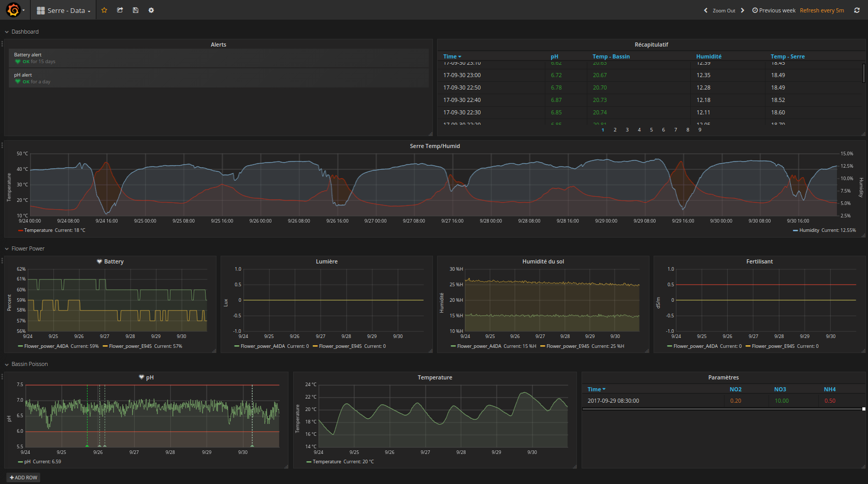868x484 pixels.
Task: Open the Lumière panel title menu
Action: click(327, 261)
